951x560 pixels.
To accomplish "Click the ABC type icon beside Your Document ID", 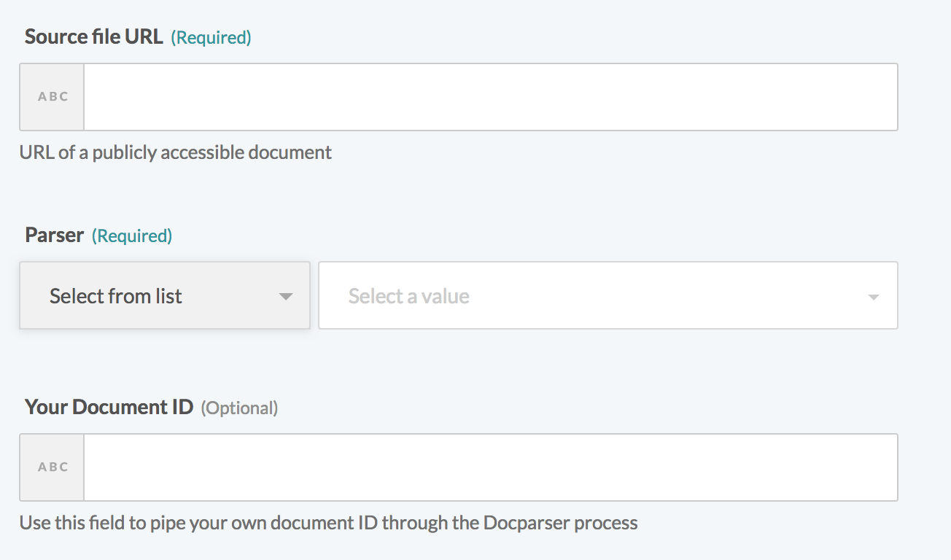I will 53,467.
